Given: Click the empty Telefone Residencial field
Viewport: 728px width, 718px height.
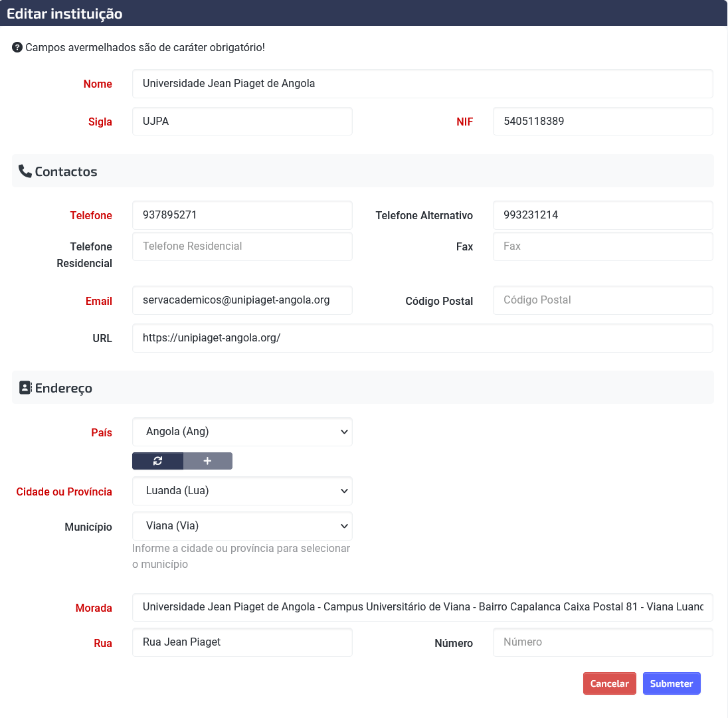Looking at the screenshot, I should (242, 246).
